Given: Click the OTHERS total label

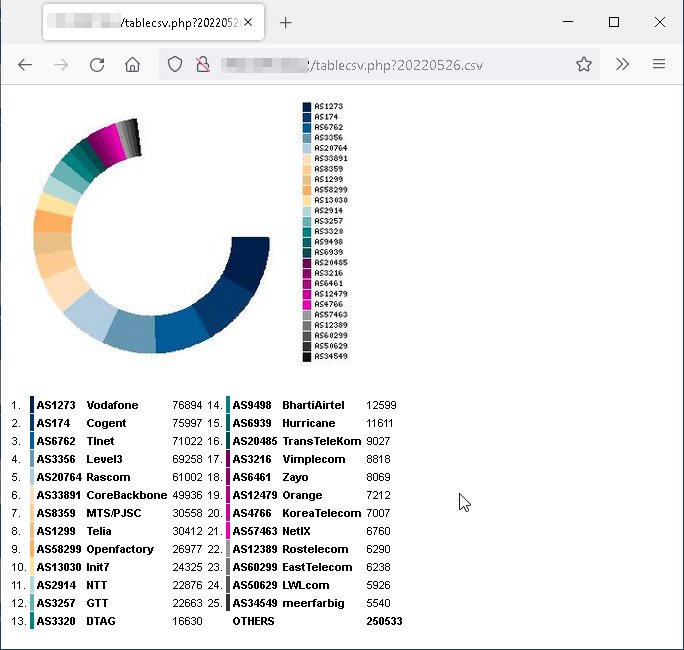Looking at the screenshot, I should (253, 621).
